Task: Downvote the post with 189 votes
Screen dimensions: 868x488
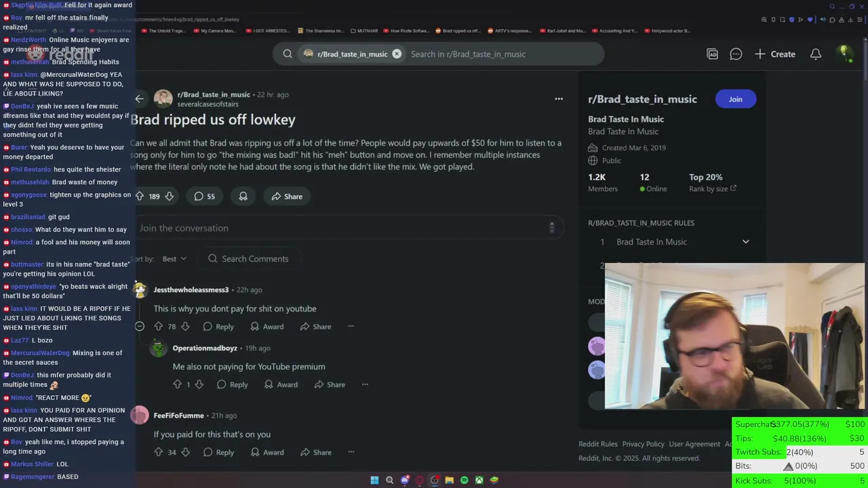Action: click(170, 197)
